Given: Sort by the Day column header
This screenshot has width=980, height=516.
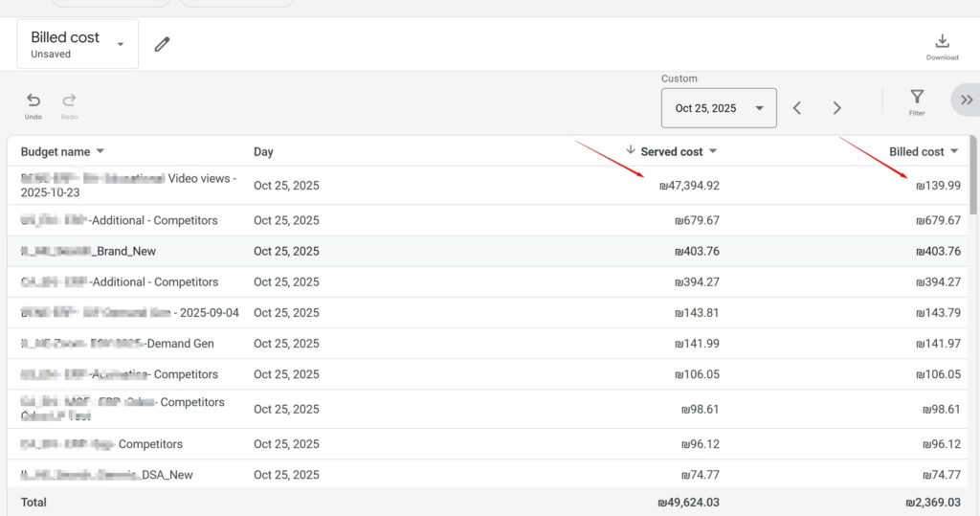Looking at the screenshot, I should tap(263, 152).
